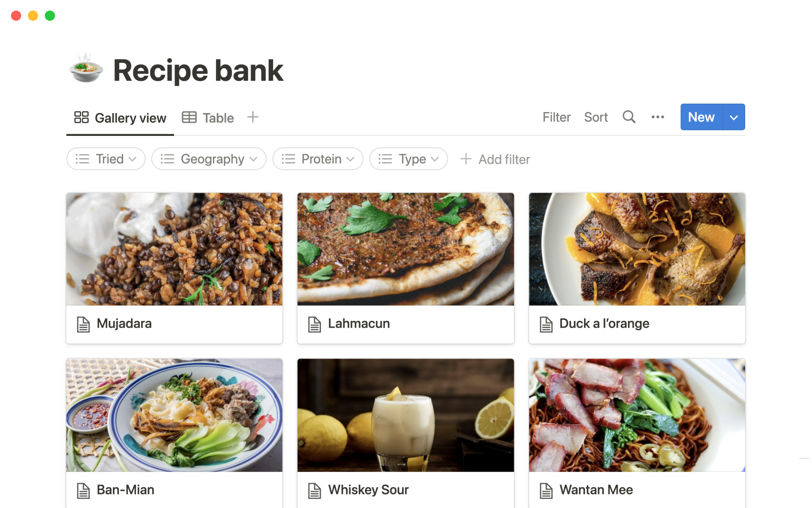Open the Ban-Mian recipe thumbnail
812x508 pixels.
click(x=174, y=415)
